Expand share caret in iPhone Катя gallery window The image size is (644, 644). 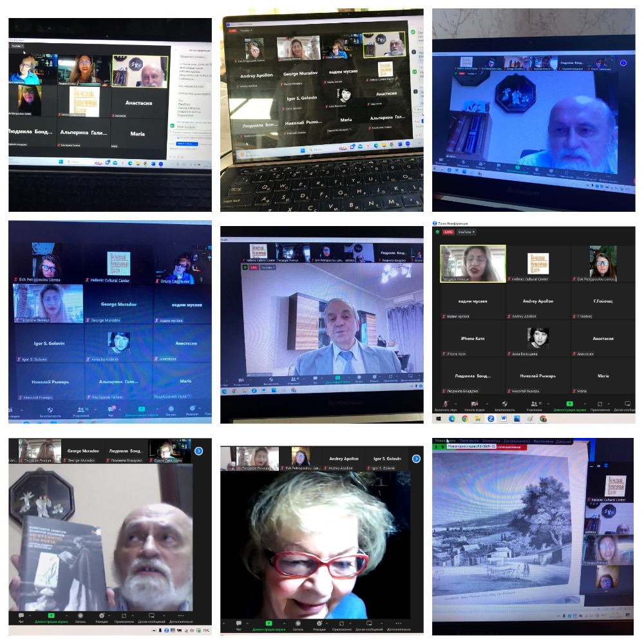click(585, 404)
